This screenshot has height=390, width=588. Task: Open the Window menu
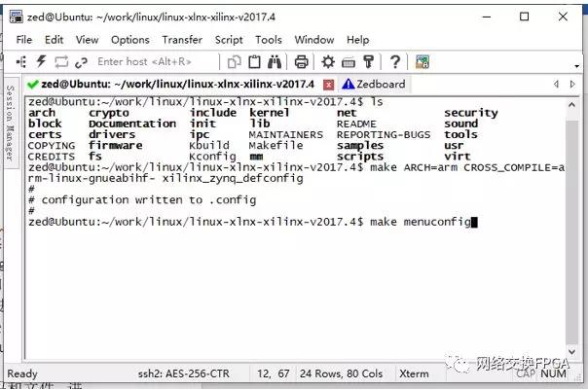[x=314, y=40]
